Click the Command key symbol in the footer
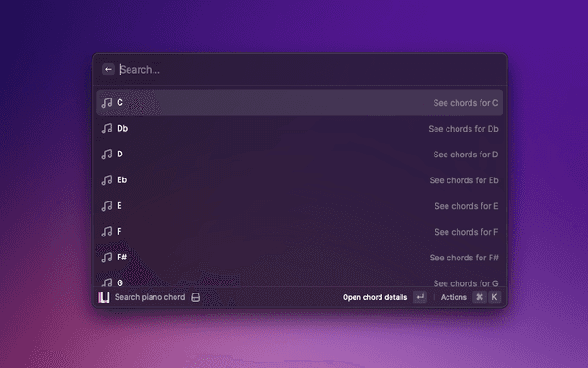Viewport: 588px width, 368px height. pyautogui.click(x=479, y=297)
